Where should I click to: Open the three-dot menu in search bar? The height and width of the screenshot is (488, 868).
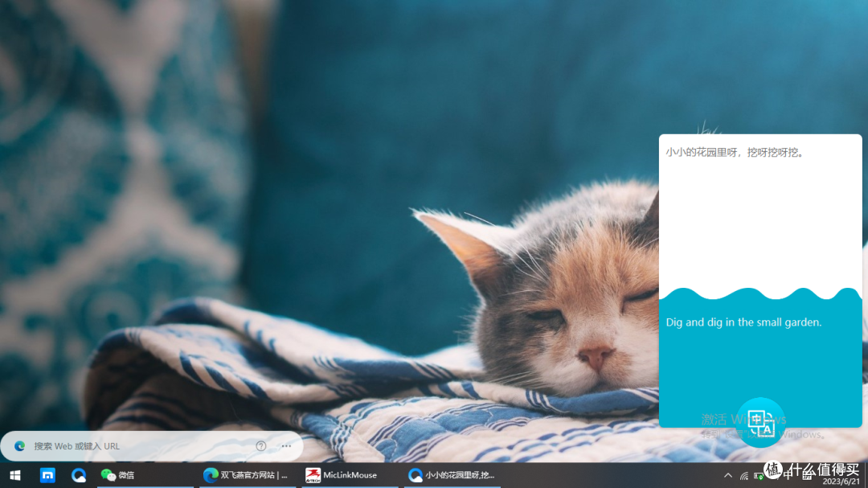coord(286,446)
